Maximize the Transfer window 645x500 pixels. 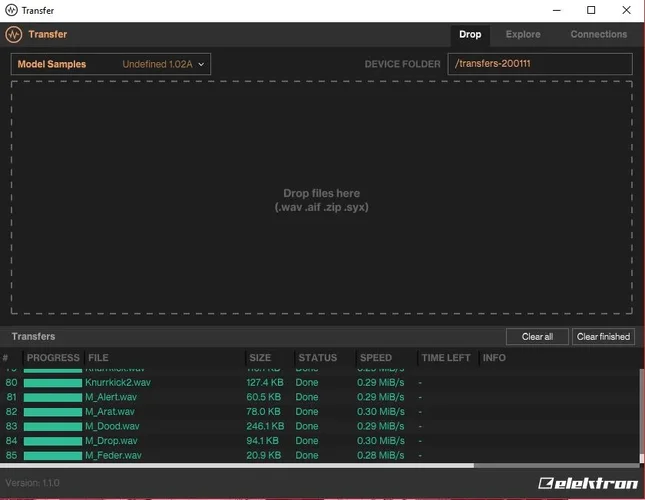coord(591,10)
